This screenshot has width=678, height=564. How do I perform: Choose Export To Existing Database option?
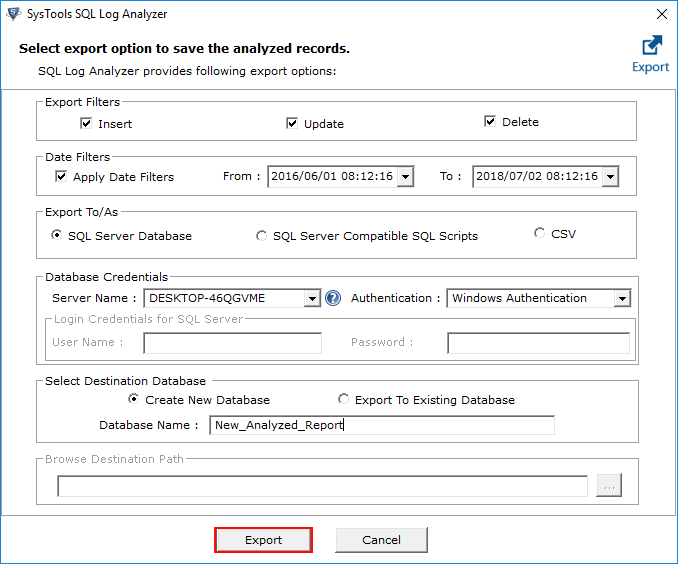[x=344, y=399]
